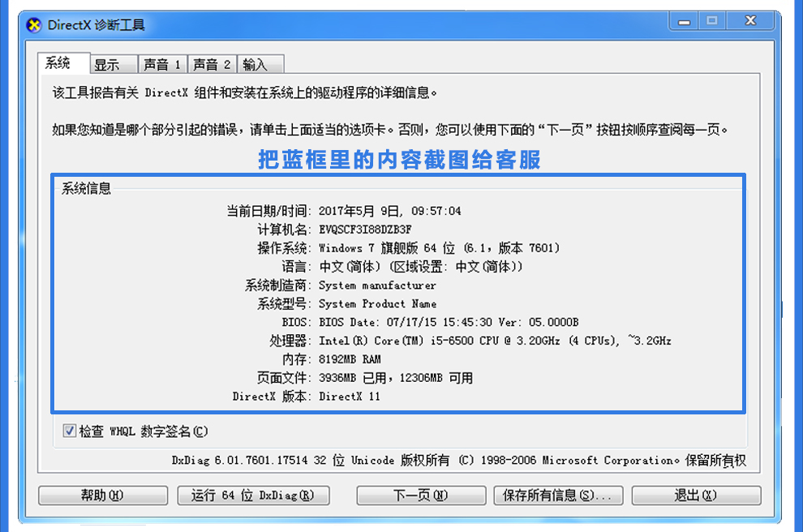Viewport: 803px width, 532px height.
Task: Select the 系统 tab
Action: (63, 63)
